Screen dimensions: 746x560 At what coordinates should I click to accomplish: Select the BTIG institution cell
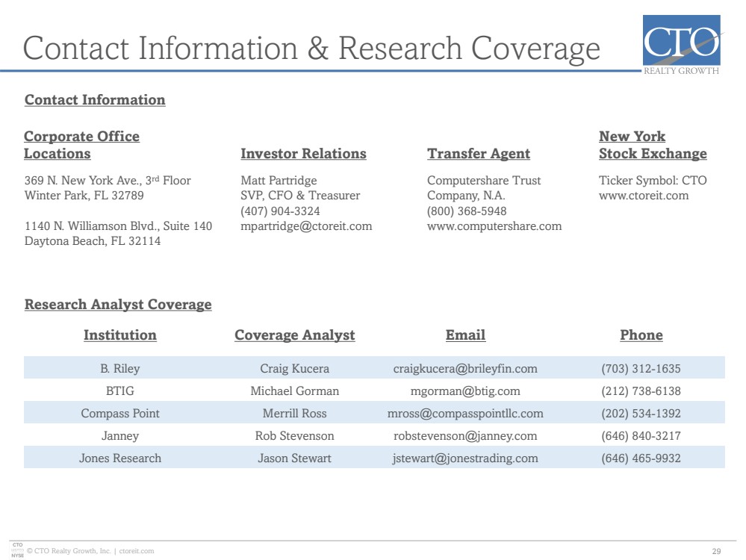(x=120, y=391)
